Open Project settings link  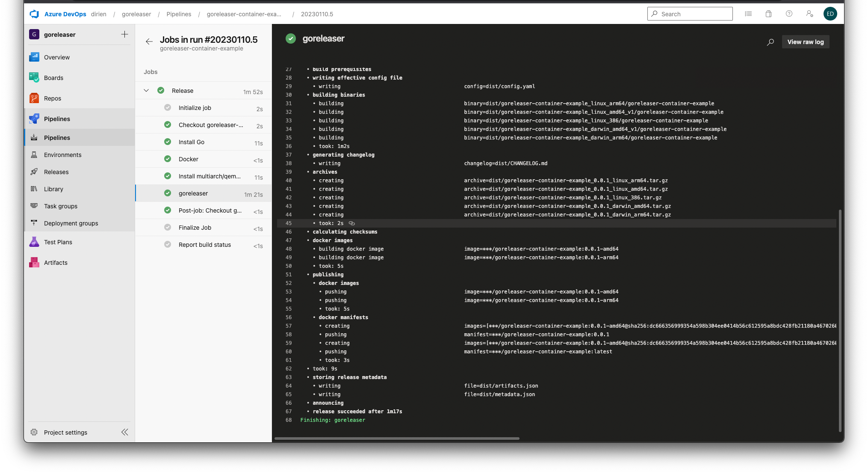[65, 433]
